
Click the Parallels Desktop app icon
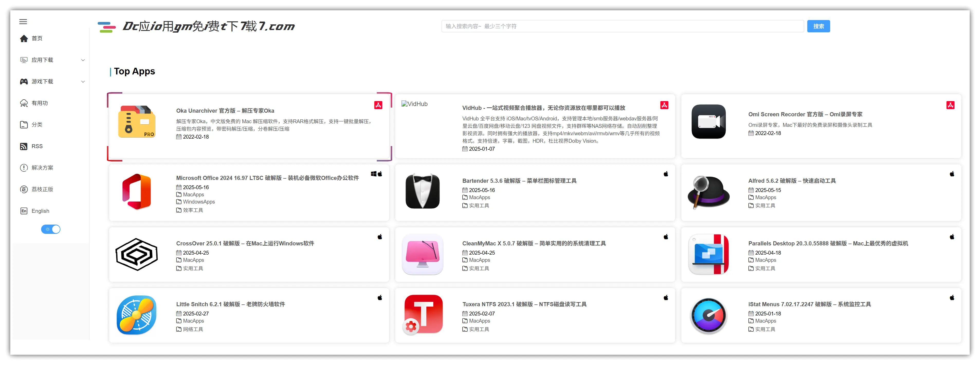[x=708, y=254]
